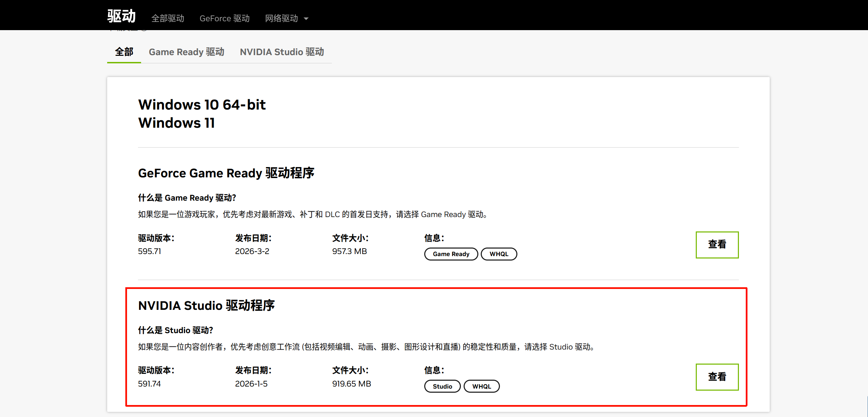868x417 pixels.
Task: Click the Game Ready info badge
Action: 451,254
